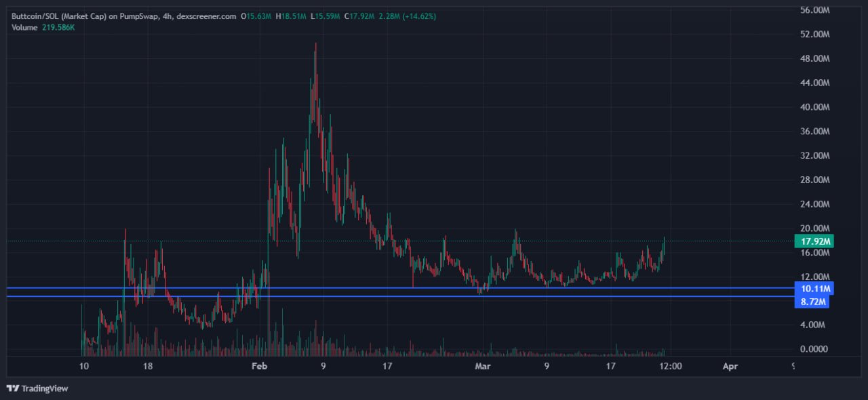
Task: Click the O15.63M open value
Action: pos(257,16)
